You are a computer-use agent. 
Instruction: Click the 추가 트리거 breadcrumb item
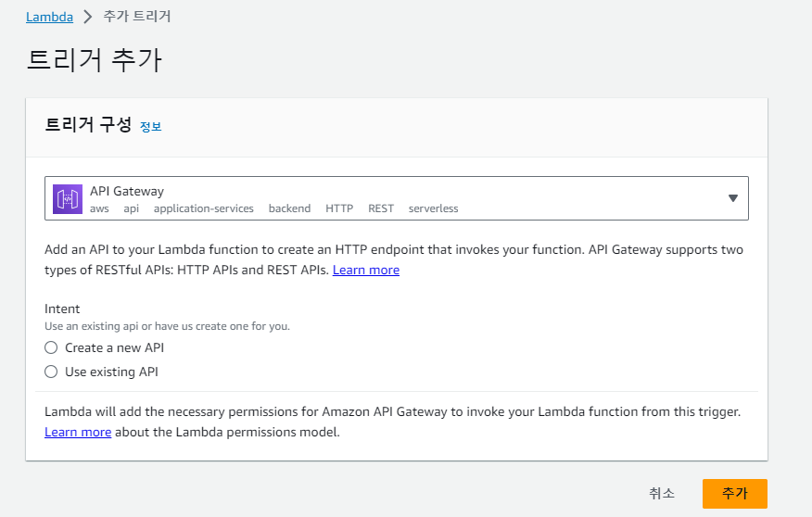click(137, 17)
